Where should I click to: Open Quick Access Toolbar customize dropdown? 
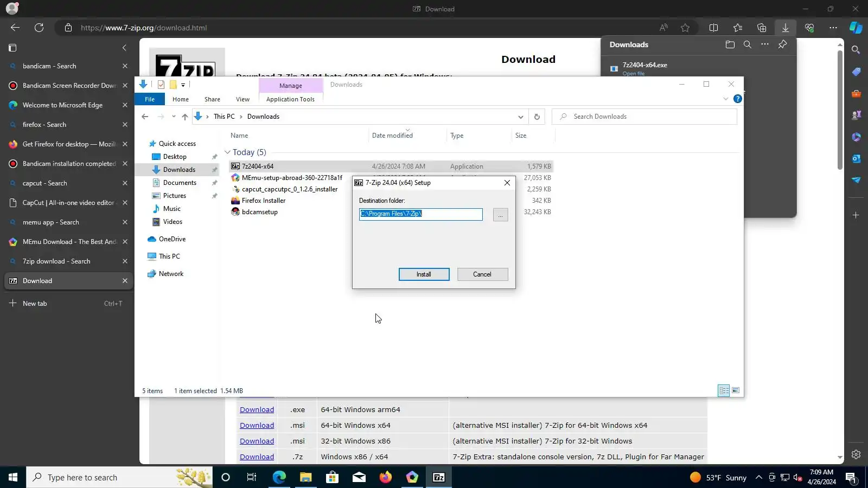[x=183, y=85]
